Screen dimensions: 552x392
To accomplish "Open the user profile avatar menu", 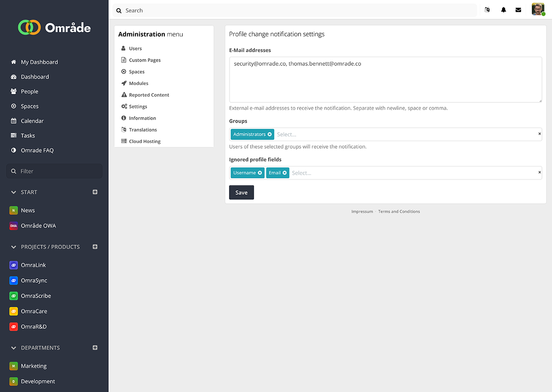I will [x=538, y=9].
